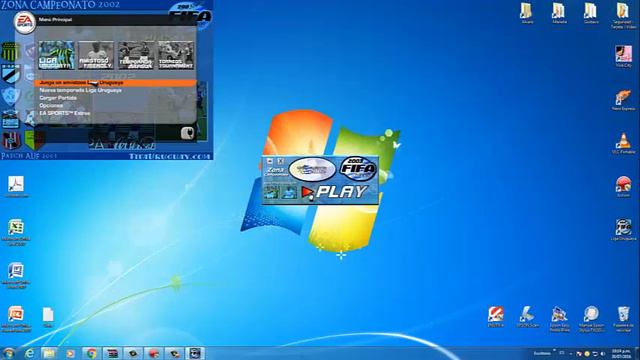Open the red desktop icon left of EPSON Scan

(496, 317)
